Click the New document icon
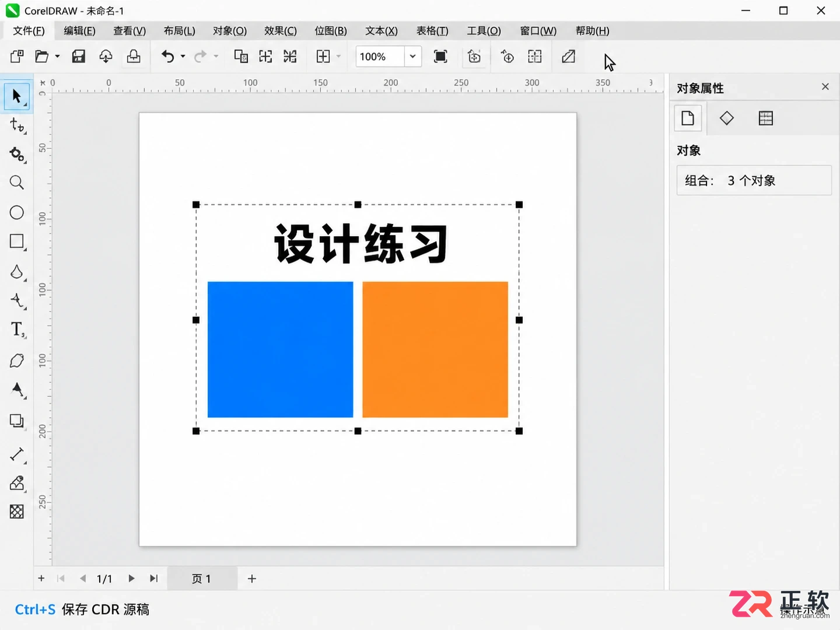This screenshot has width=840, height=630. (17, 57)
